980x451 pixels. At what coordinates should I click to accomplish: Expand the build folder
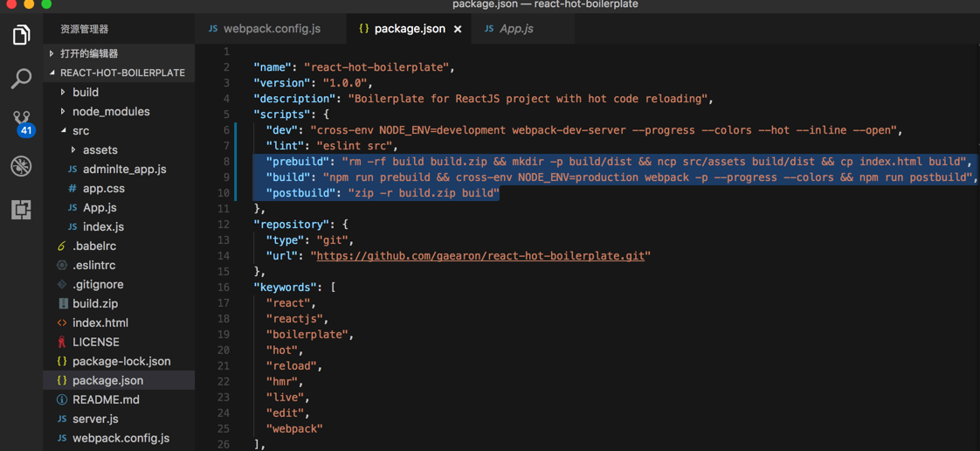pos(85,92)
